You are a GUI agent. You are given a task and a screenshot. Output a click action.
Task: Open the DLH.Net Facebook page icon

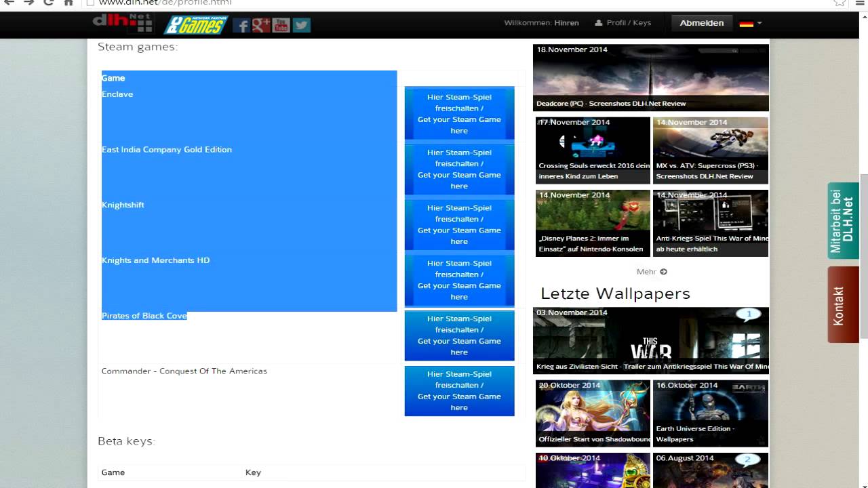[241, 26]
